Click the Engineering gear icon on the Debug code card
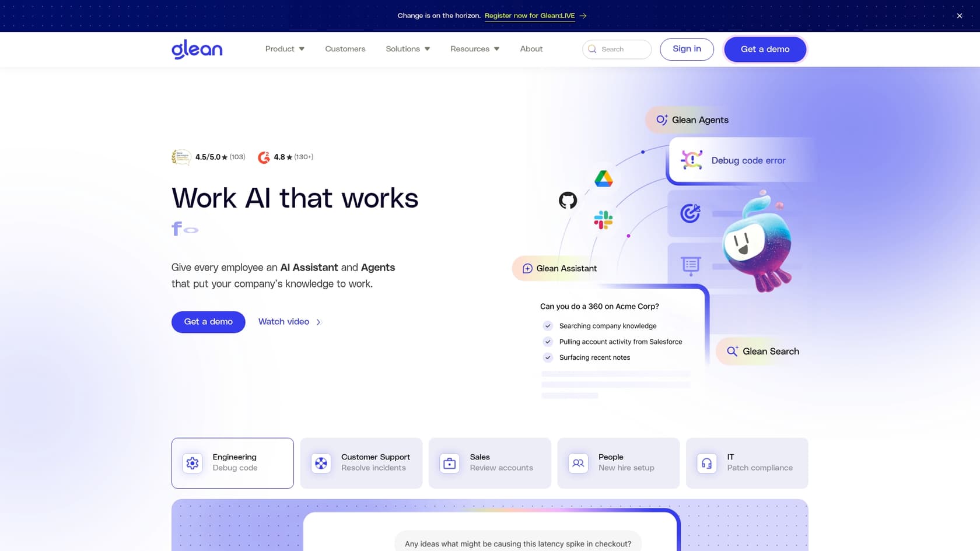The height and width of the screenshot is (551, 980). pos(192,463)
